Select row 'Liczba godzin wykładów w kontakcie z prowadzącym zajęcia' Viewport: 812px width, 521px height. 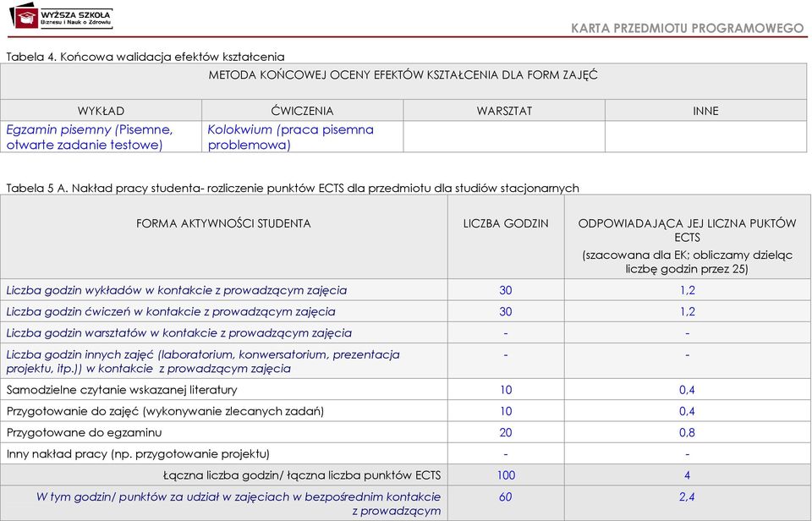tap(405, 290)
